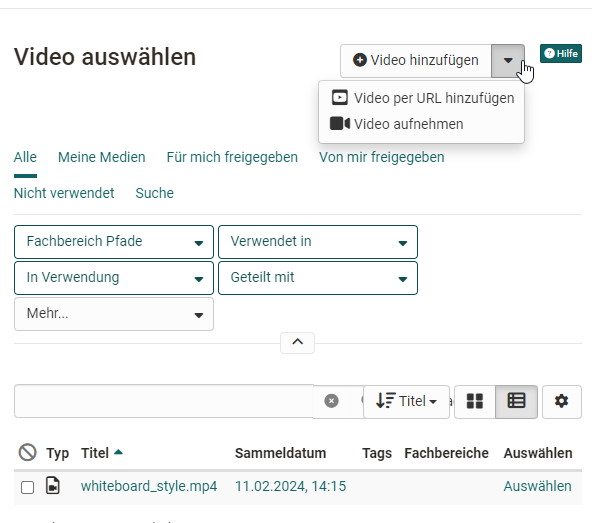Expand the Geteilt mit filter
592x523 pixels.
point(318,278)
